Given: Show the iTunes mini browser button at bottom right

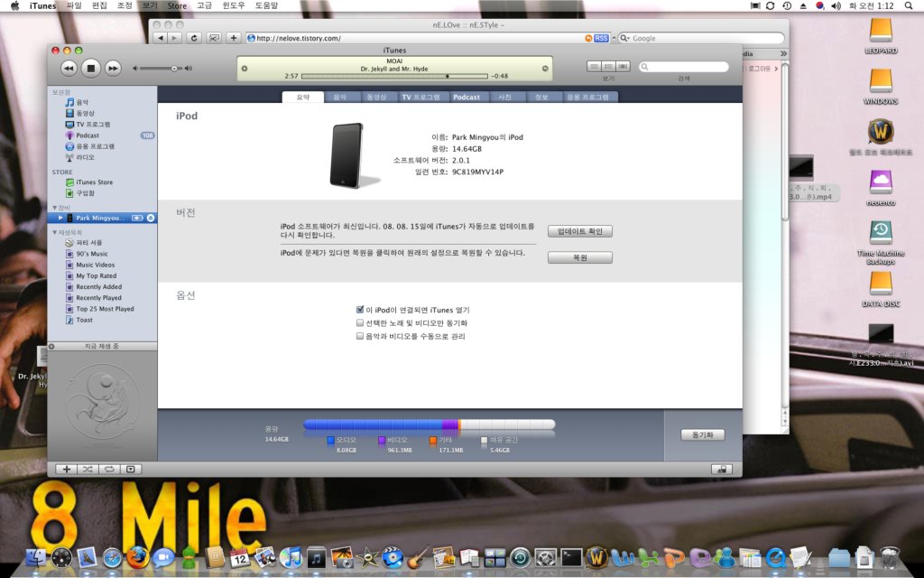Looking at the screenshot, I should tap(722, 470).
